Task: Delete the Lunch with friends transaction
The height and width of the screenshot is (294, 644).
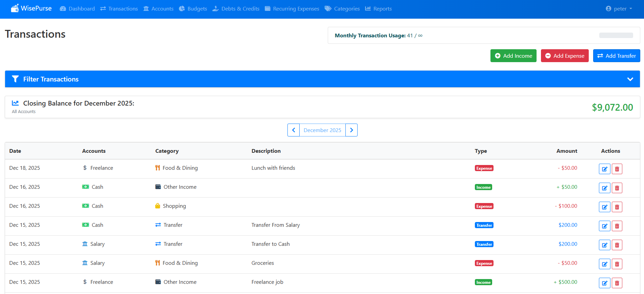Action: coord(617,169)
